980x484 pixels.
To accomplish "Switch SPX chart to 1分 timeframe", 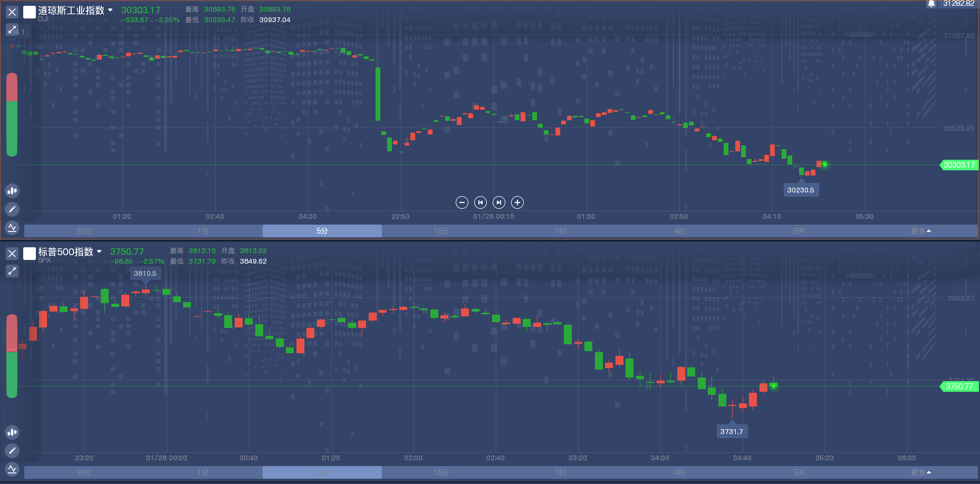I will pyautogui.click(x=203, y=472).
